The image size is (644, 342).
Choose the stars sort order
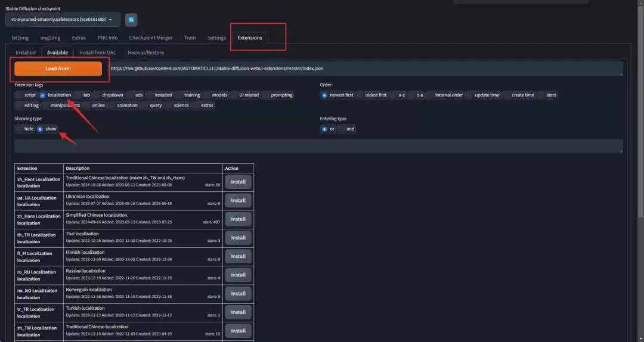[x=541, y=95]
